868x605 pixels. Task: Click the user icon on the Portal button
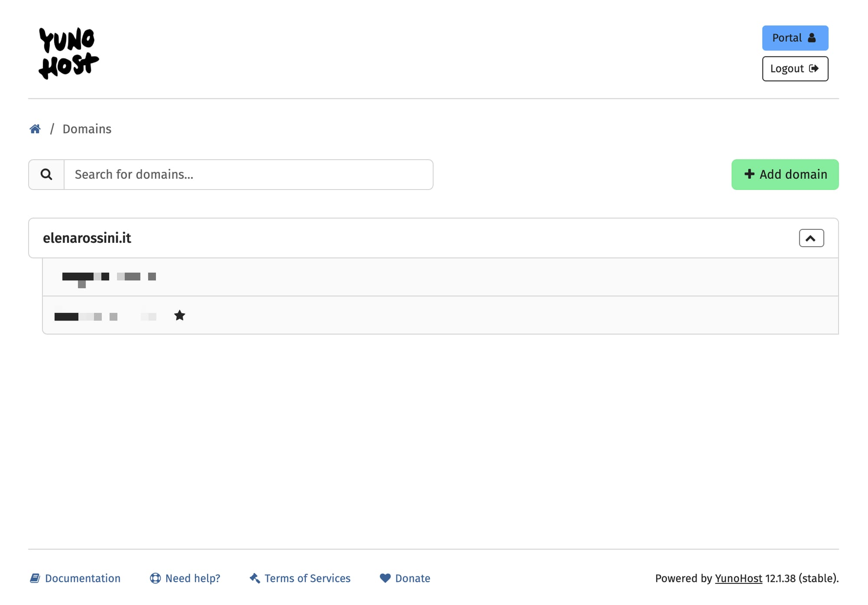[811, 38]
